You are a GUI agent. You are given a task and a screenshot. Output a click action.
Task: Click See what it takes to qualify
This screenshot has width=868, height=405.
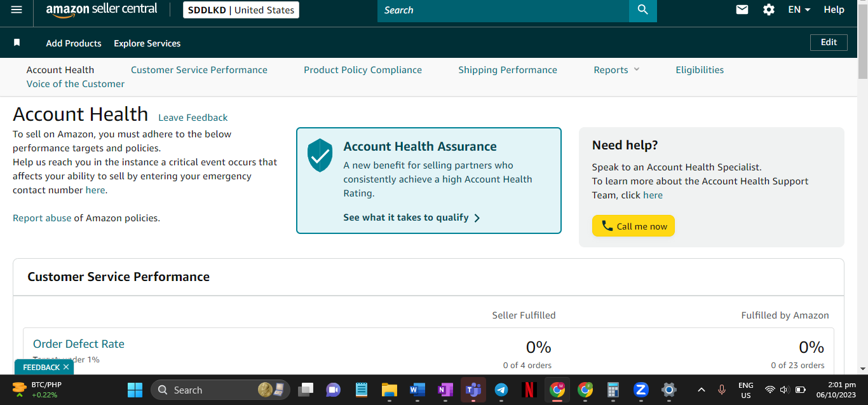pyautogui.click(x=412, y=217)
